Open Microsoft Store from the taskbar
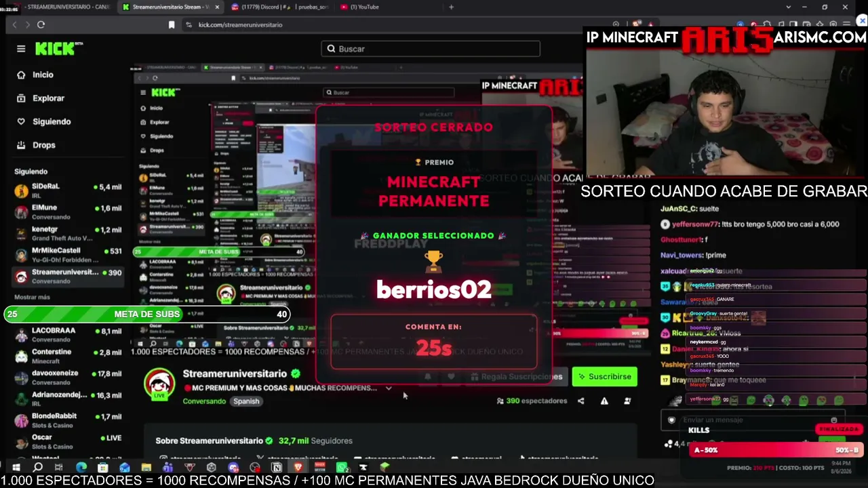 click(102, 467)
